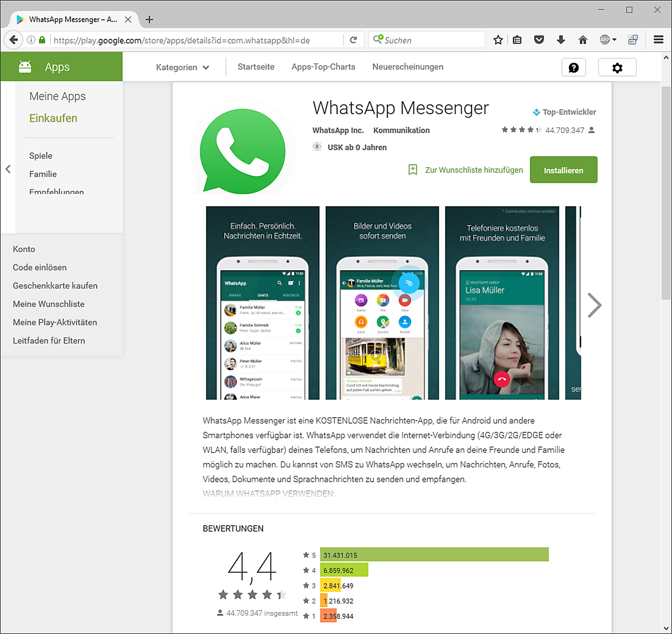Image resolution: width=672 pixels, height=634 pixels.
Task: Open the 'Bilder und Videos' screenshot
Action: click(382, 303)
